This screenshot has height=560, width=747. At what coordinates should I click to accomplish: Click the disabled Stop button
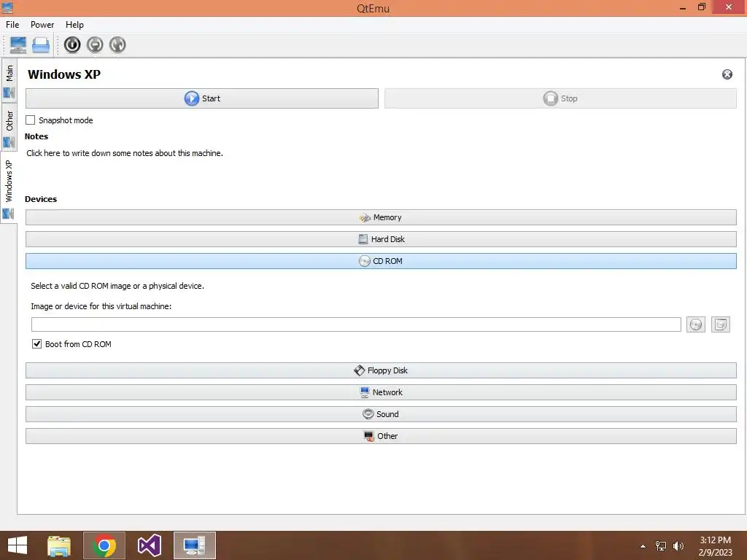point(560,98)
